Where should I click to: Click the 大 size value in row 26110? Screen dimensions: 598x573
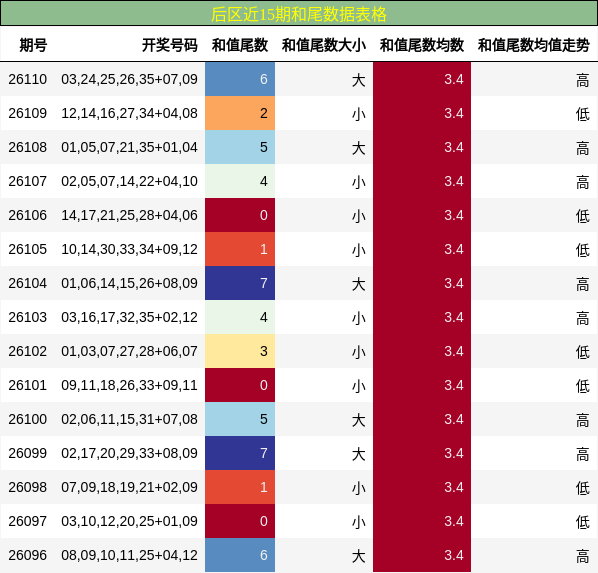click(358, 80)
